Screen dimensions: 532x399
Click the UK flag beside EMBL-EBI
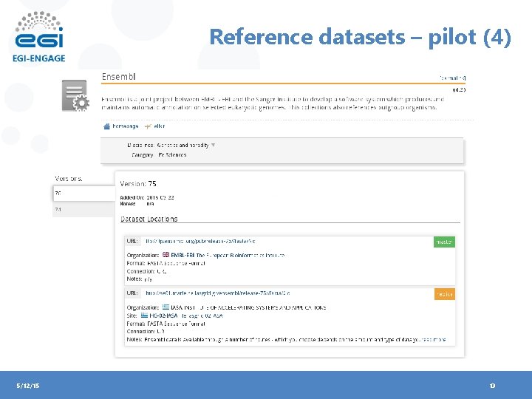pos(166,255)
